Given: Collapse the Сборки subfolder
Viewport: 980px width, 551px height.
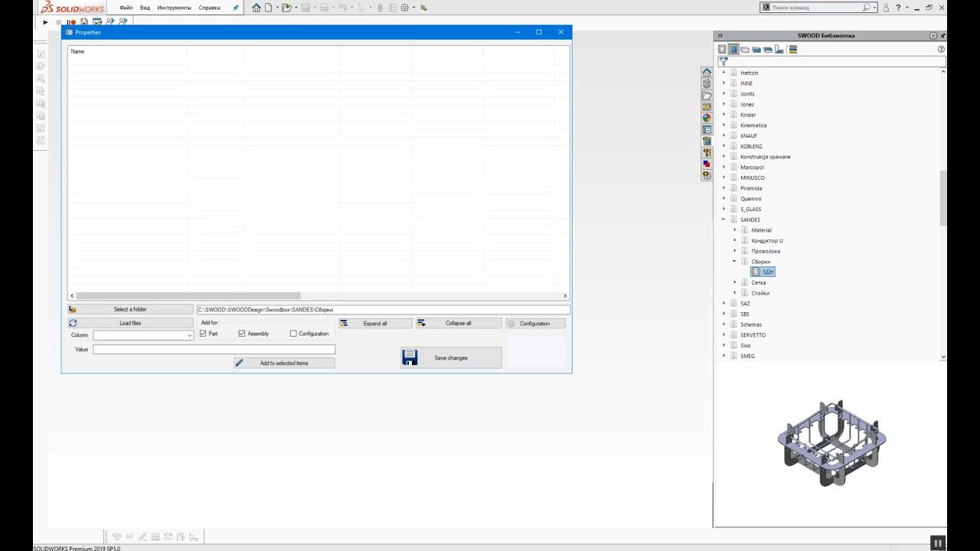Looking at the screenshot, I should pos(735,261).
